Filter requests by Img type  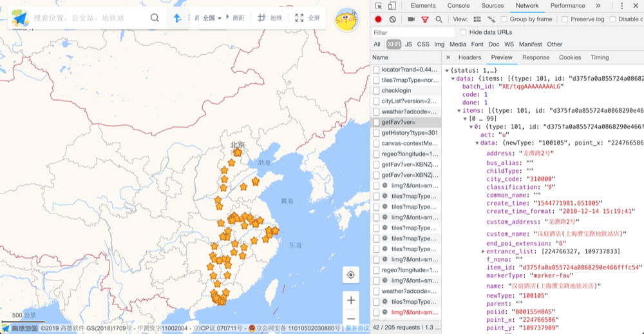(x=439, y=44)
